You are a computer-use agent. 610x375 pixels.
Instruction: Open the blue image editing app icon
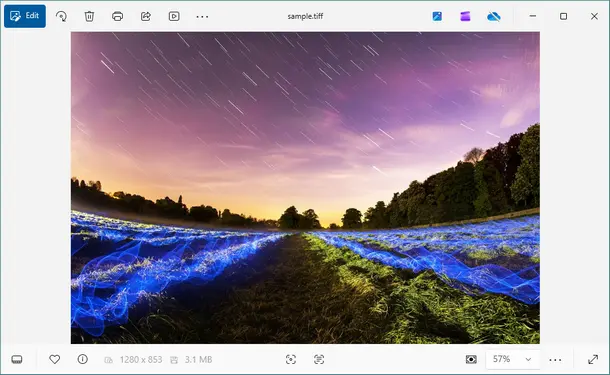(x=437, y=16)
